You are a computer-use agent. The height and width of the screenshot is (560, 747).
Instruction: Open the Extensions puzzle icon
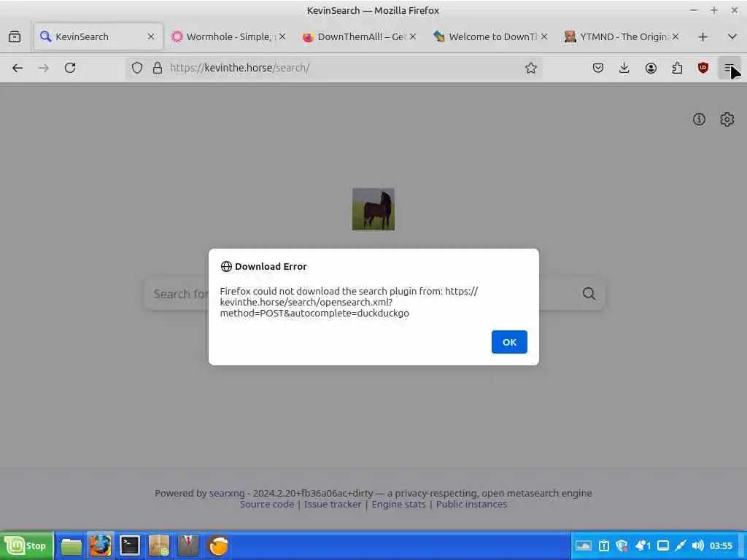click(677, 68)
